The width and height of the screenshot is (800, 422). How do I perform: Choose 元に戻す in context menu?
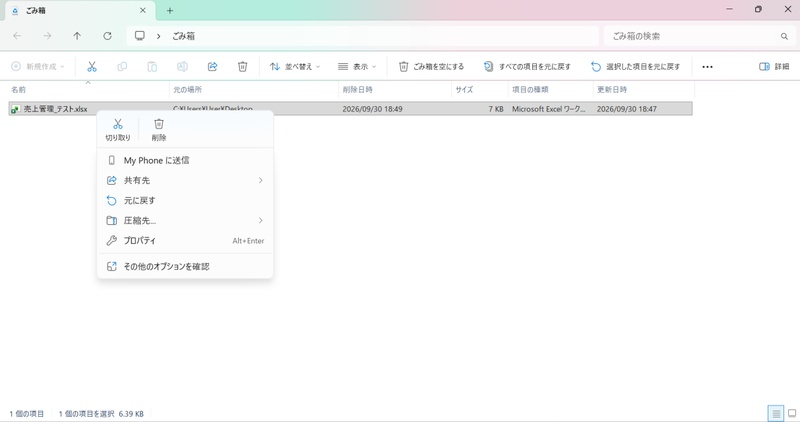tap(185, 201)
